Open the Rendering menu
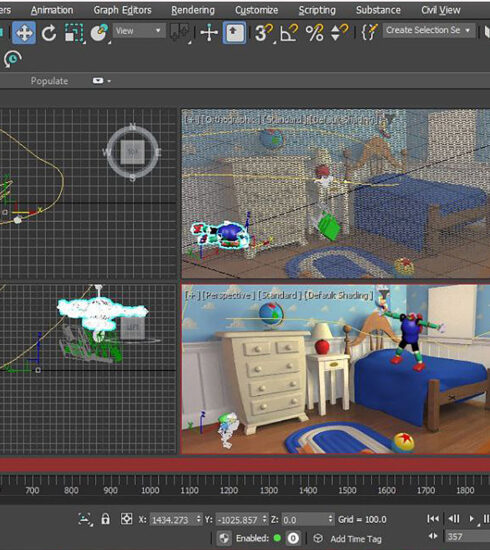Image resolution: width=490 pixels, height=550 pixels. point(193,10)
